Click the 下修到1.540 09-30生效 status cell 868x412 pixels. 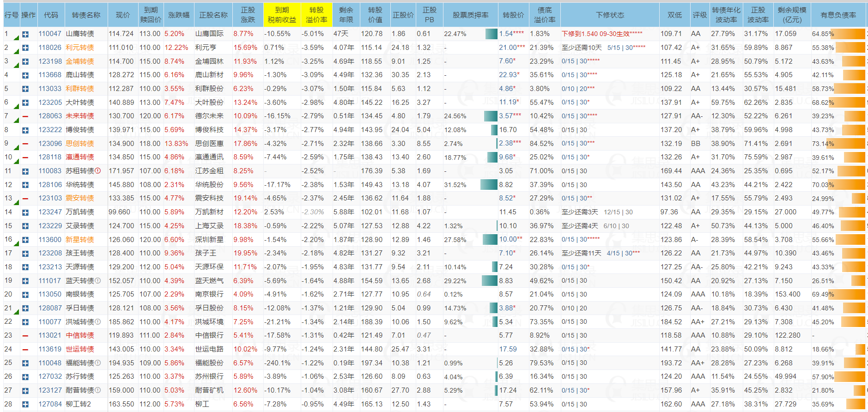(x=602, y=34)
